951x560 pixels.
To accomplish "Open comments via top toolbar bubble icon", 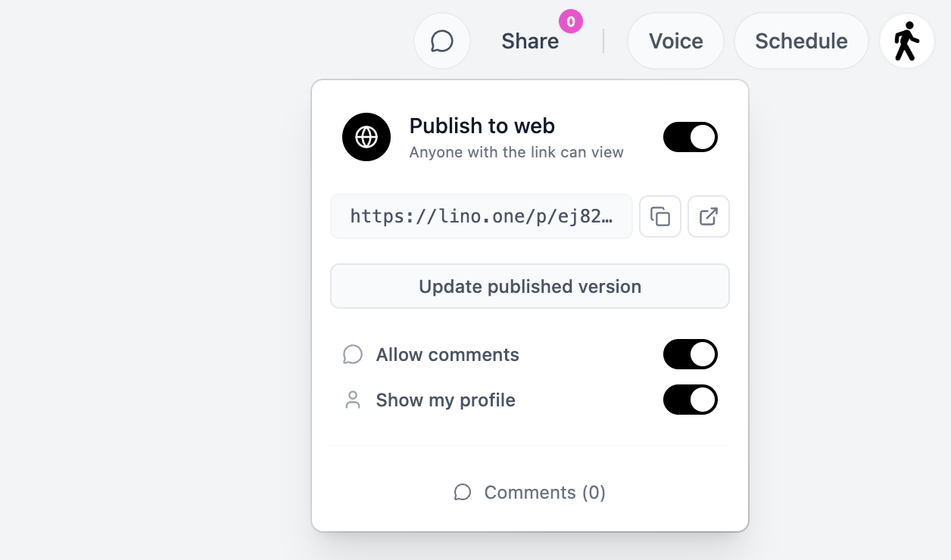I will click(x=442, y=41).
